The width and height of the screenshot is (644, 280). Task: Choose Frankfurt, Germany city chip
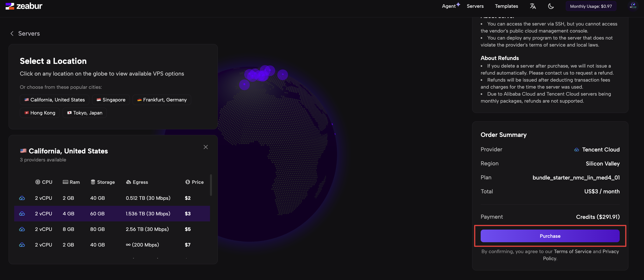click(x=162, y=100)
